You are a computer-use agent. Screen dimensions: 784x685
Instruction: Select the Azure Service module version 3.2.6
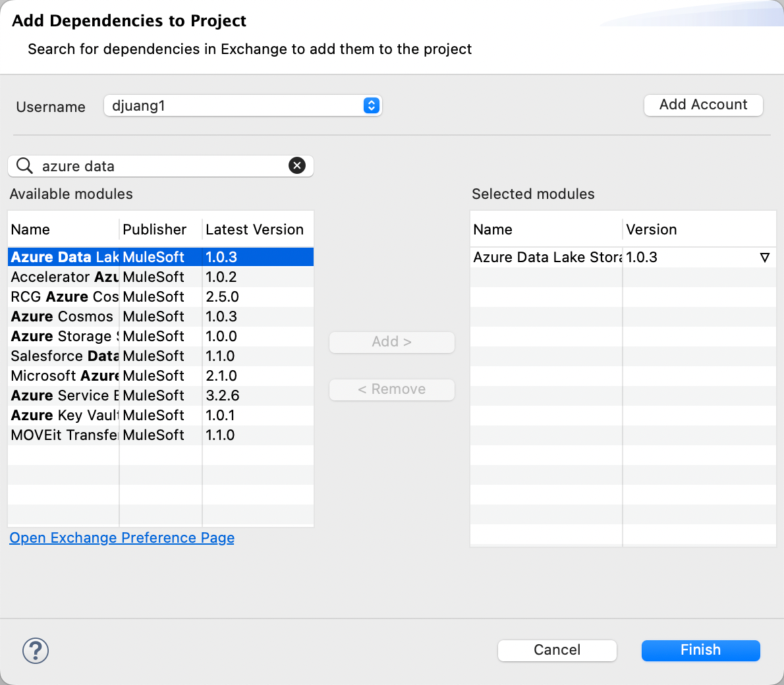coord(223,396)
